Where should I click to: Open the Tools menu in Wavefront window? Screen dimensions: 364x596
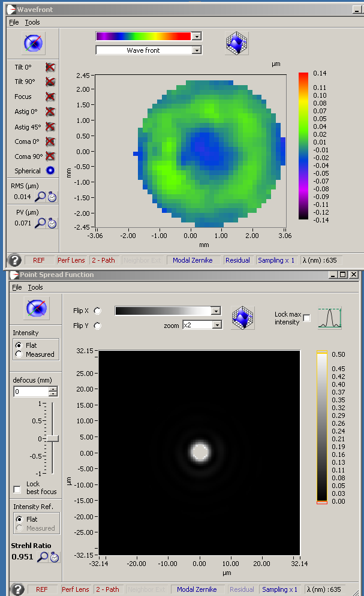pos(32,22)
